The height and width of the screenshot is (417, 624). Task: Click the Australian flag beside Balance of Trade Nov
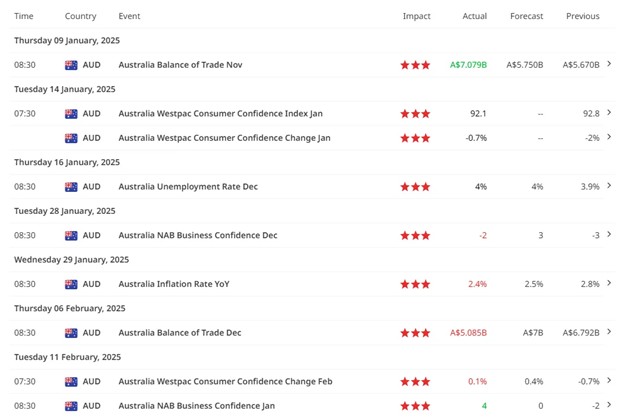(x=71, y=65)
